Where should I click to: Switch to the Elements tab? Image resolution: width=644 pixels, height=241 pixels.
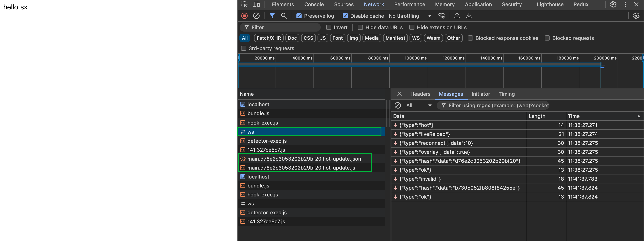[283, 4]
